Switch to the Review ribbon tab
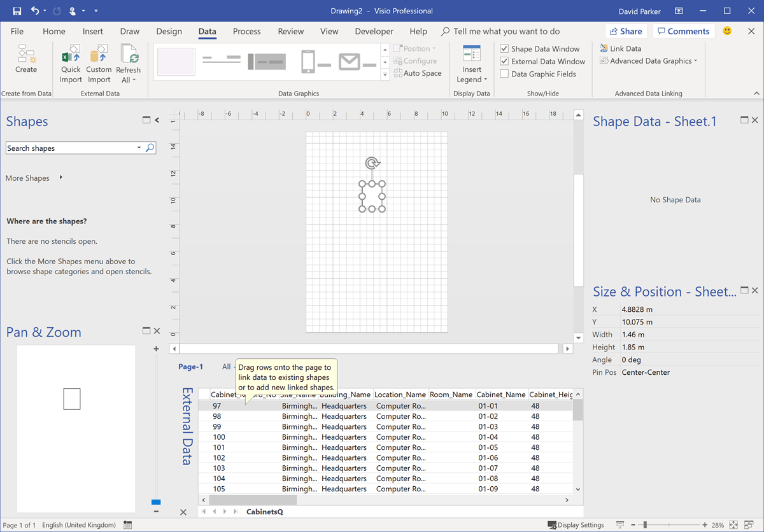This screenshot has width=764, height=532. 290,31
